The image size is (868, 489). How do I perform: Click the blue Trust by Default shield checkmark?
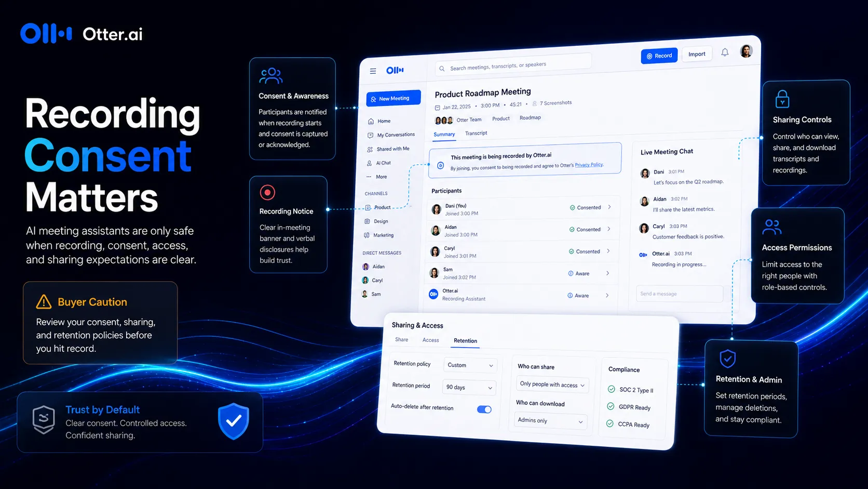(234, 421)
